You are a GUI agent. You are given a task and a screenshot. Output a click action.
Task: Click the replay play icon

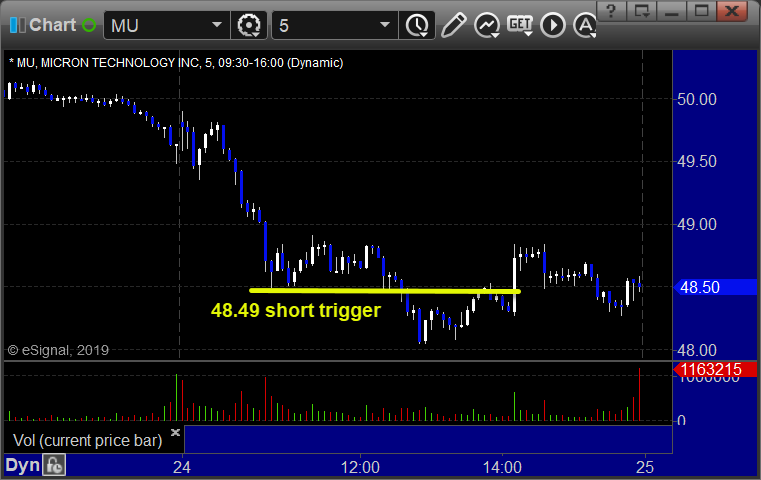click(x=553, y=25)
